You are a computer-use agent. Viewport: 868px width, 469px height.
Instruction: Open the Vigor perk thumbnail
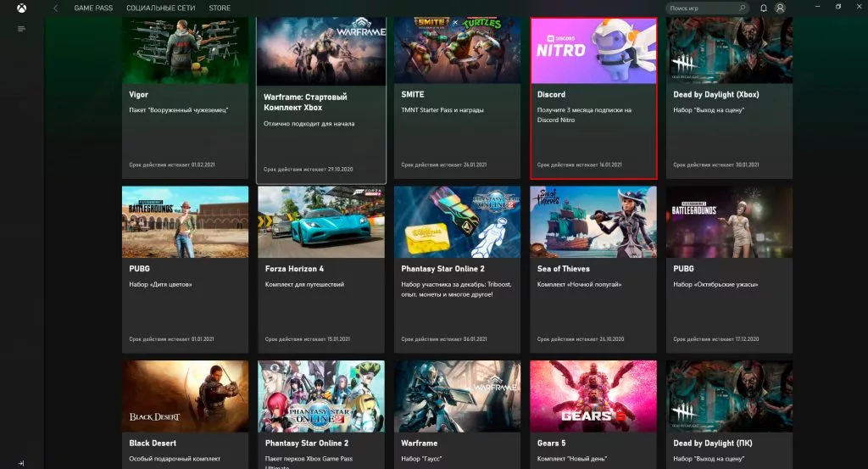tap(185, 51)
